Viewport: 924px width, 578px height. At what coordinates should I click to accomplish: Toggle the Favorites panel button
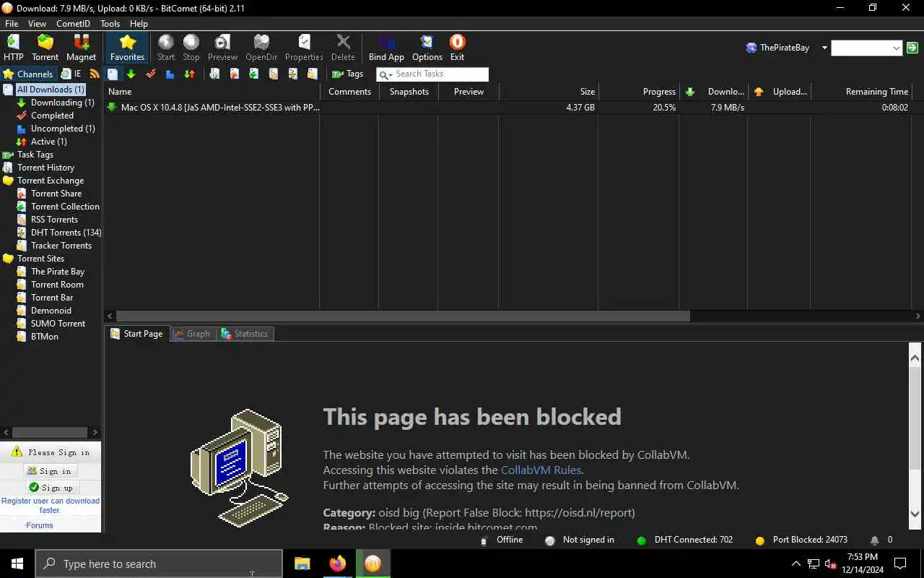(x=127, y=48)
